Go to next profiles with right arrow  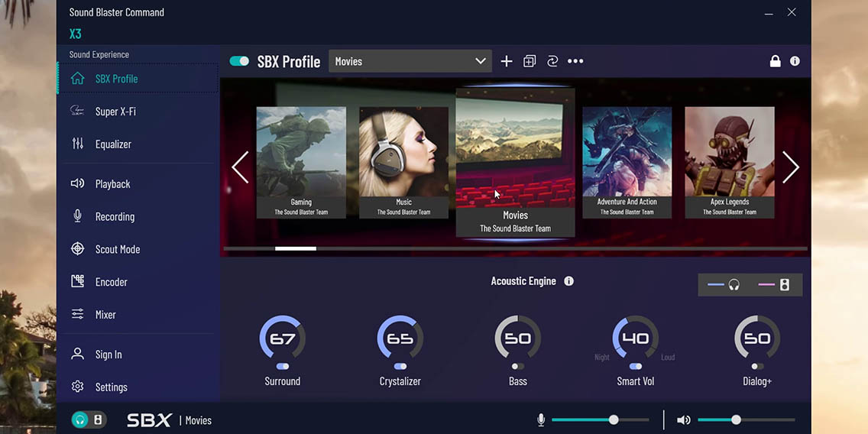[791, 167]
